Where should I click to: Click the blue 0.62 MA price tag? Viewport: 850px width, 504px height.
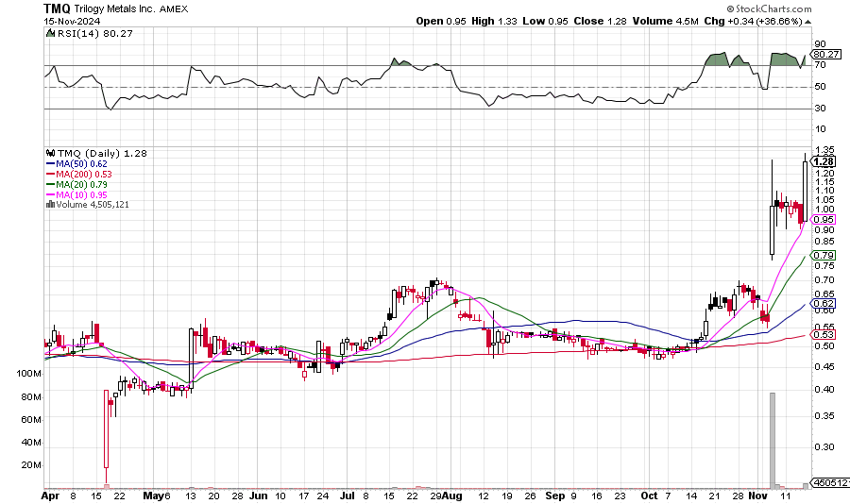pos(823,303)
